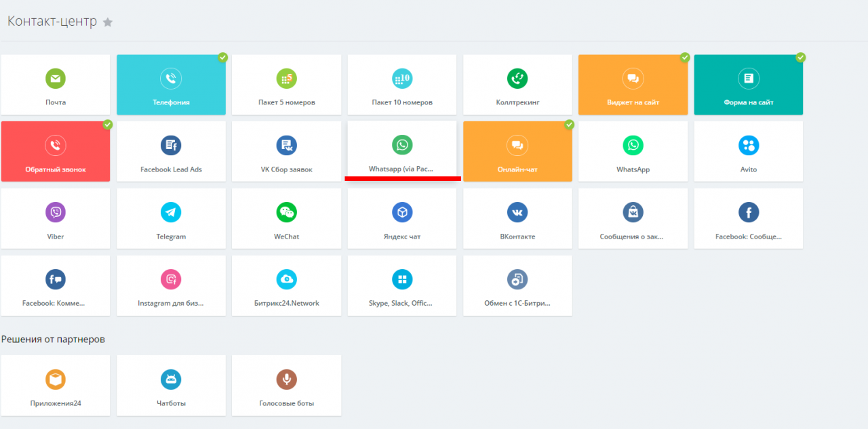Screen dimensions: 868x429
Task: Click the Telegram paper plane icon
Action: 171,212
